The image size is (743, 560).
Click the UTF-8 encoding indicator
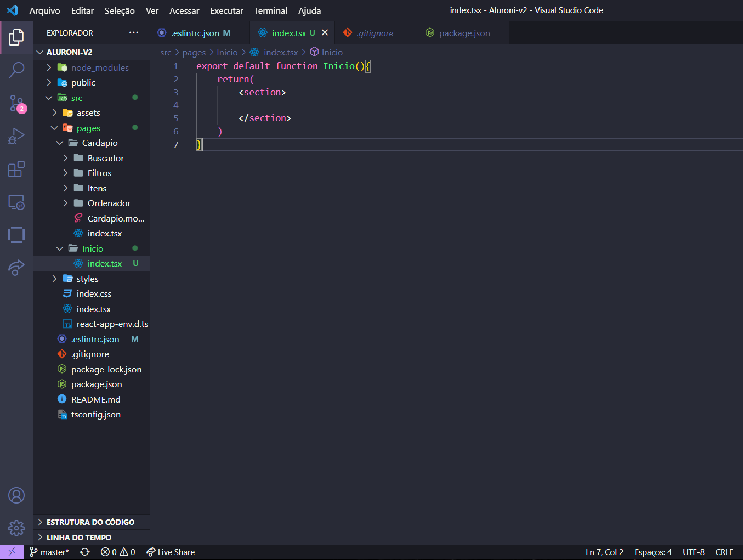(693, 552)
